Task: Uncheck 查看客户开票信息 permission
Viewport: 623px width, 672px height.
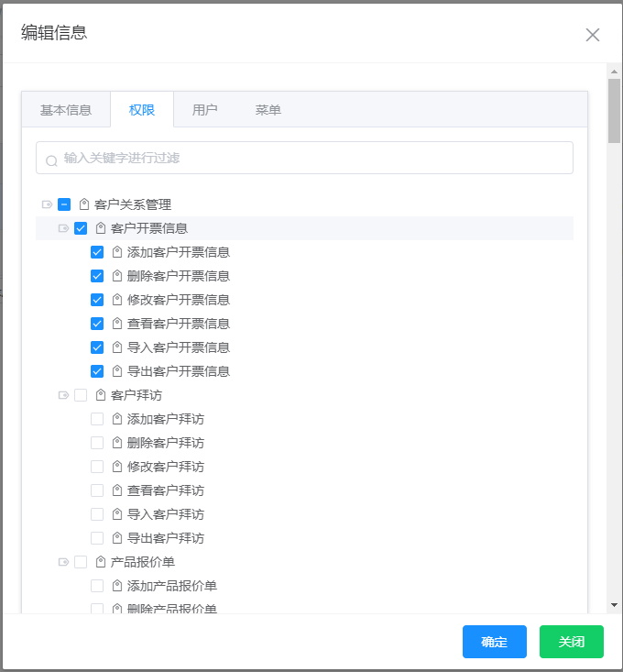Action: pyautogui.click(x=97, y=323)
